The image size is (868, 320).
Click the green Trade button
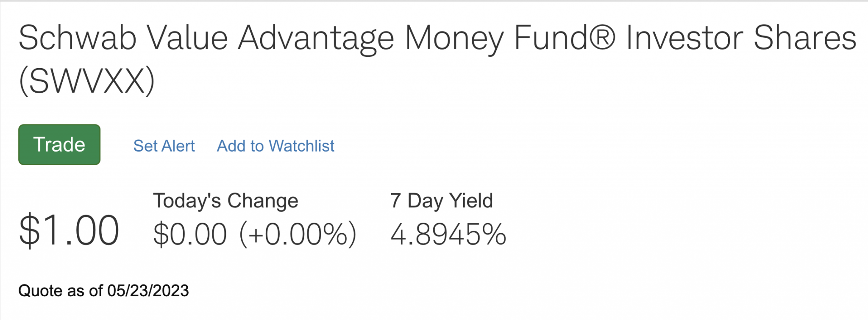click(59, 144)
